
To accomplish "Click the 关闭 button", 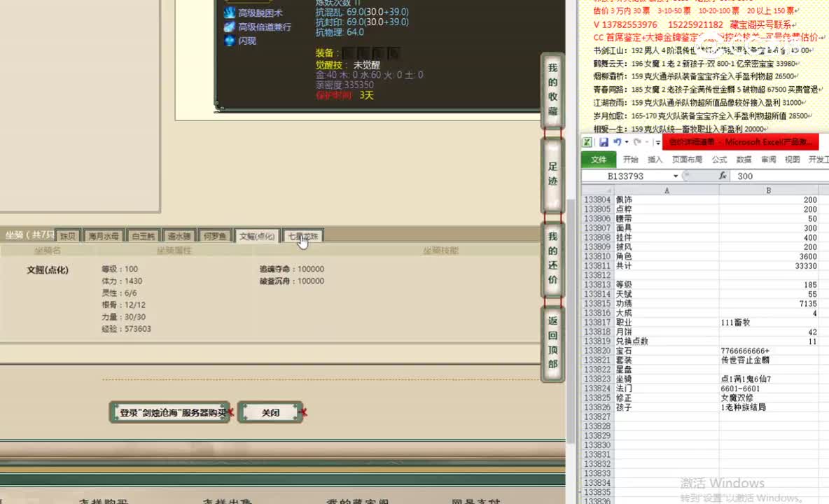I will [x=271, y=412].
